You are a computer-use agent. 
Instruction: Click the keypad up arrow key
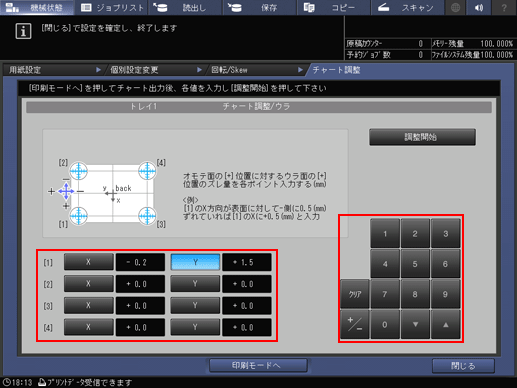(445, 324)
